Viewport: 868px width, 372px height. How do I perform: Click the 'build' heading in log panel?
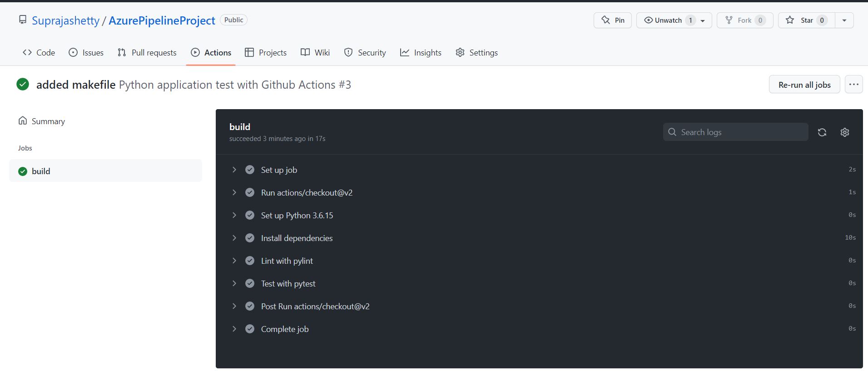(240, 127)
